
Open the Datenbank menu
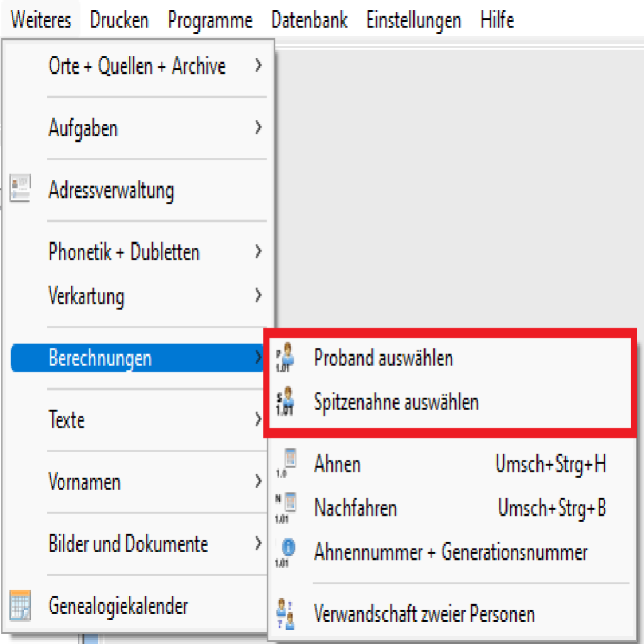309,20
